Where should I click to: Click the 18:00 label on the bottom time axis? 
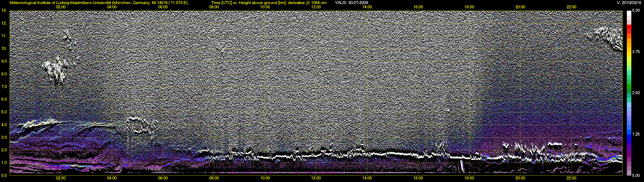point(469,178)
